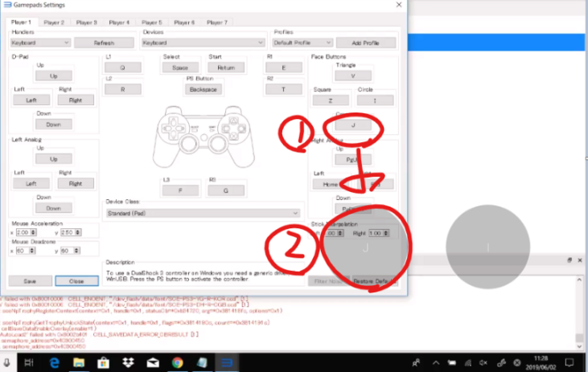The image size is (588, 372).
Task: Rebind R1 mapped to E
Action: coord(284,67)
